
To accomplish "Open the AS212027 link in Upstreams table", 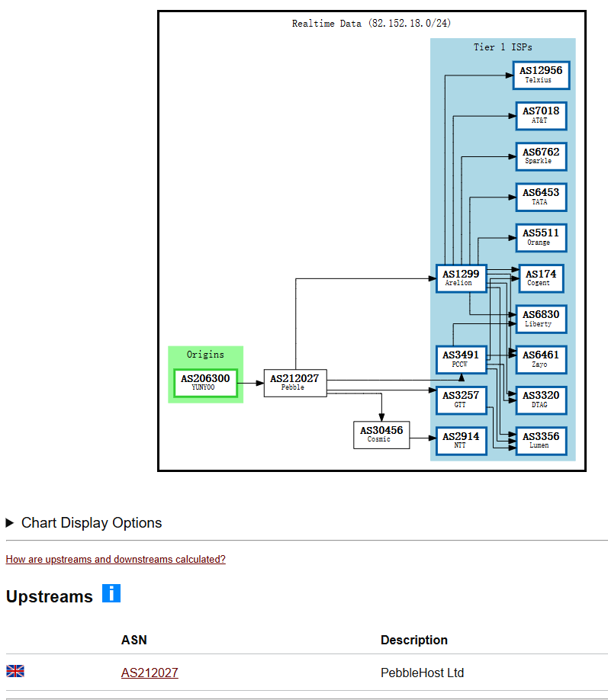I will tap(150, 673).
